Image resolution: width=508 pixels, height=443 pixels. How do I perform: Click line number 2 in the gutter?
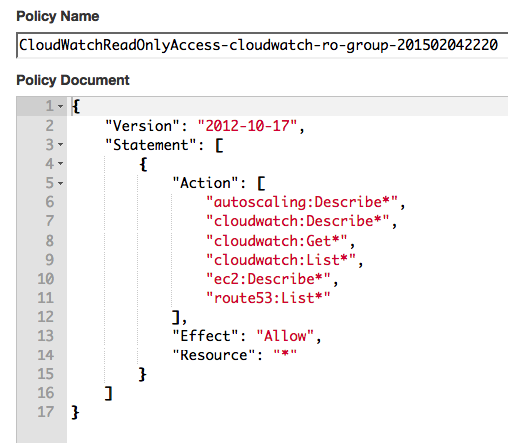coord(49,126)
